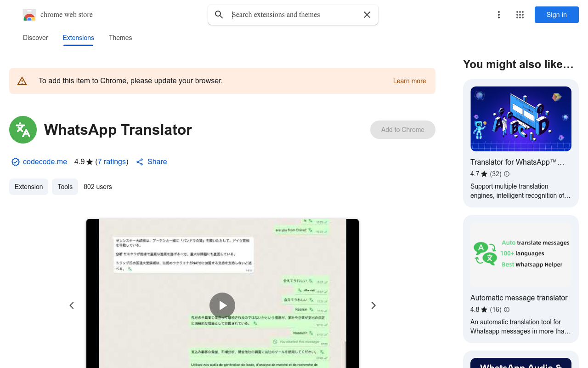
Task: Click the Translator for WhatsApp™ title
Action: [x=517, y=162]
